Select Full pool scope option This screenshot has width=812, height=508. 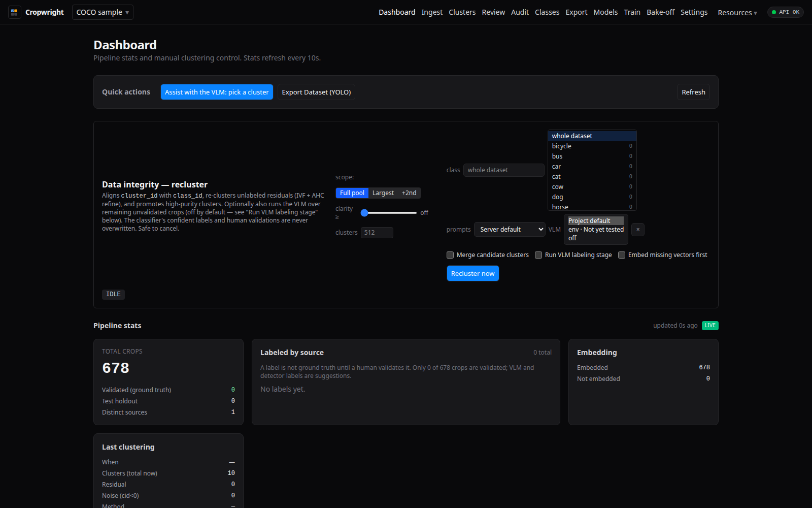pos(352,193)
